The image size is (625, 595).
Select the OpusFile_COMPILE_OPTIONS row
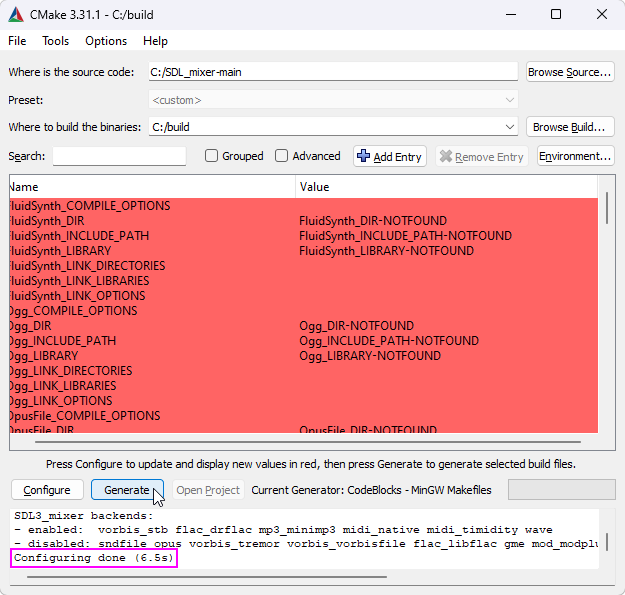pyautogui.click(x=304, y=416)
